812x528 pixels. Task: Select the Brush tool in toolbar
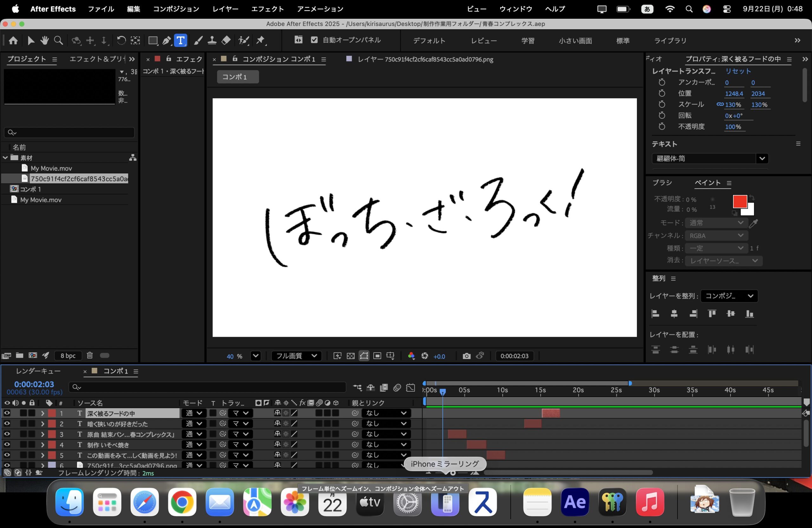tap(198, 41)
